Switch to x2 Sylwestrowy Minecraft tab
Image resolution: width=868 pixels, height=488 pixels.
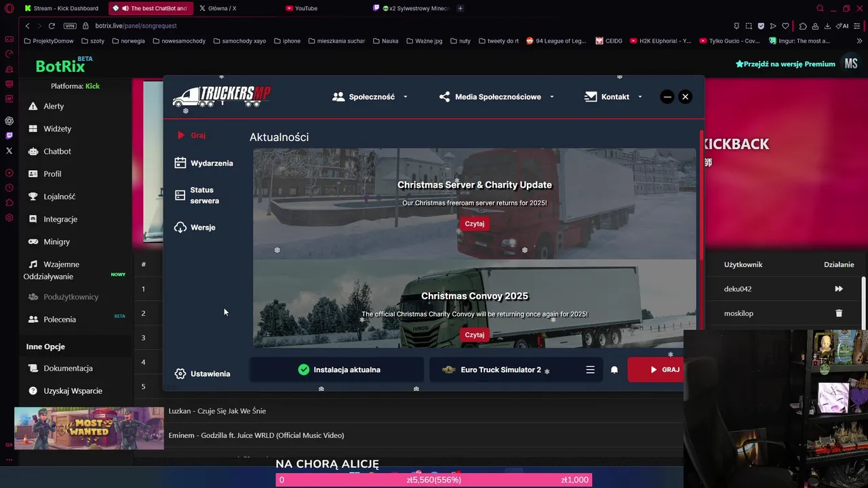411,8
